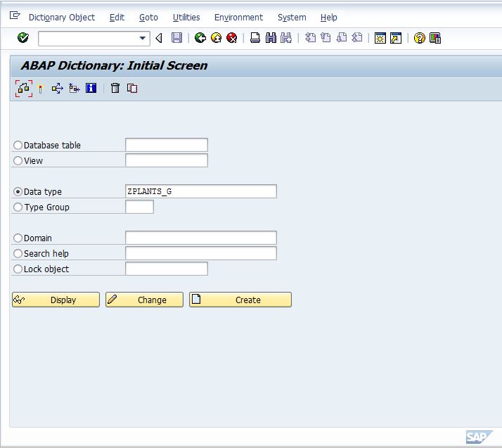Image resolution: width=502 pixels, height=448 pixels.
Task: Collapse the command field triangle icon
Action: (x=159, y=39)
